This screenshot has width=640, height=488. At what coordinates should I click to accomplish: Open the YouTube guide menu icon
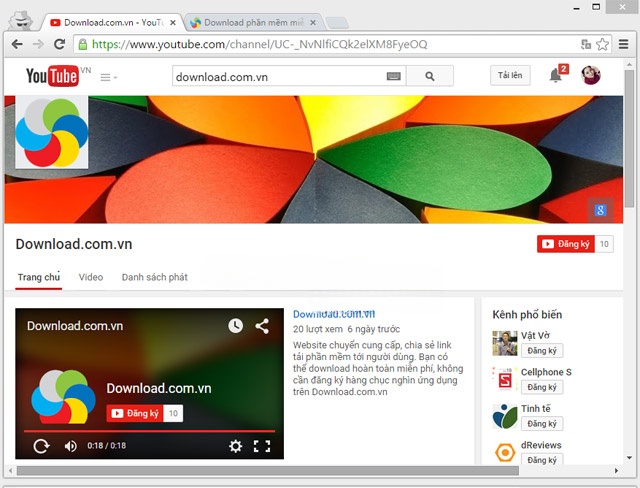pos(108,77)
